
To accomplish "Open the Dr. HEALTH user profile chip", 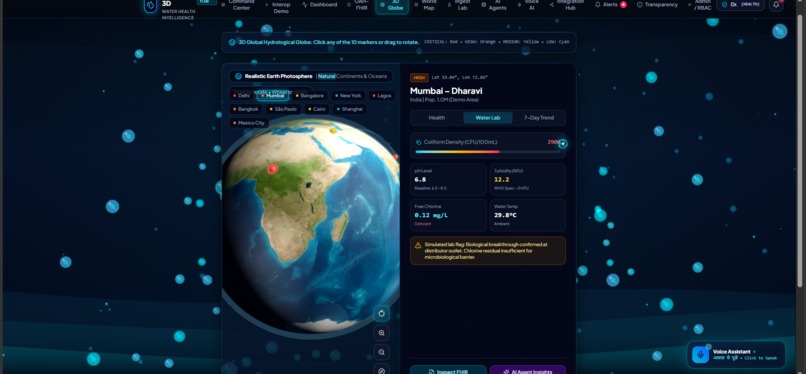I will click(740, 5).
